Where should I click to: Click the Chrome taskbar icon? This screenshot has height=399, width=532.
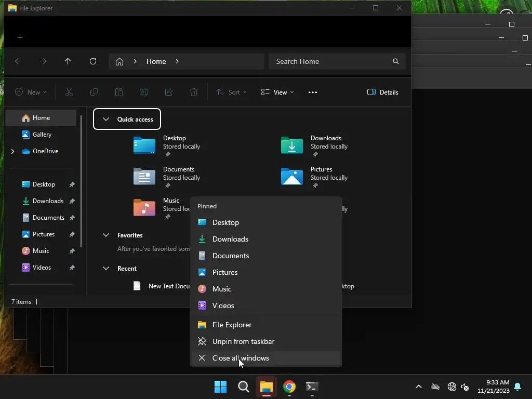tap(289, 387)
